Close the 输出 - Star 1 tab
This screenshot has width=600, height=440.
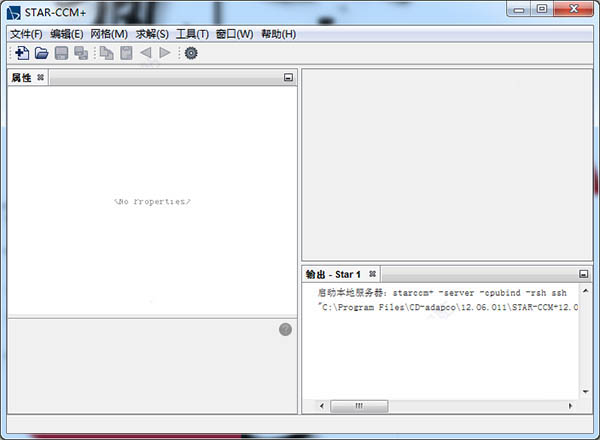point(372,274)
